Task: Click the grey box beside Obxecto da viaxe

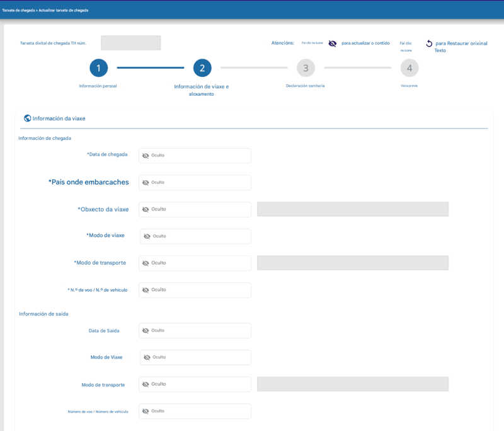Action: pyautogui.click(x=353, y=209)
